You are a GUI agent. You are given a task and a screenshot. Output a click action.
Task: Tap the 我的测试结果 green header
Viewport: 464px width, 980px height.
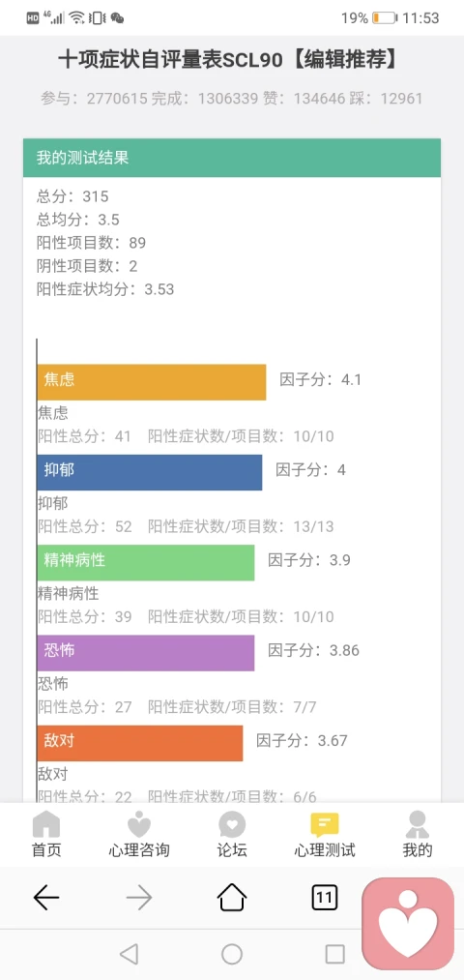(x=232, y=158)
